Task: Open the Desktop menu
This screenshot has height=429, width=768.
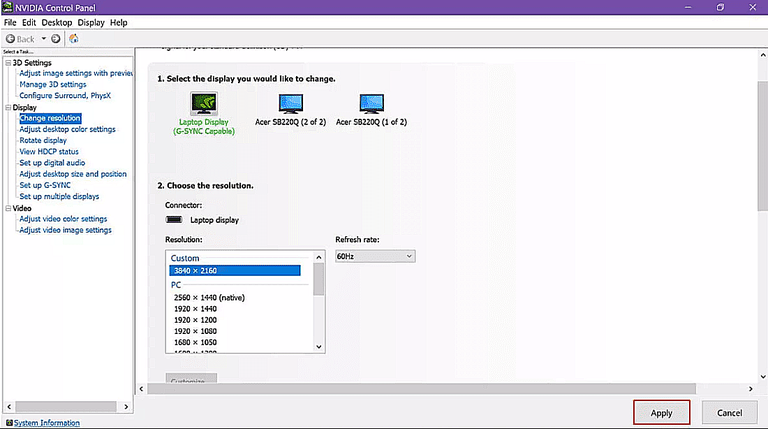Action: click(x=57, y=23)
